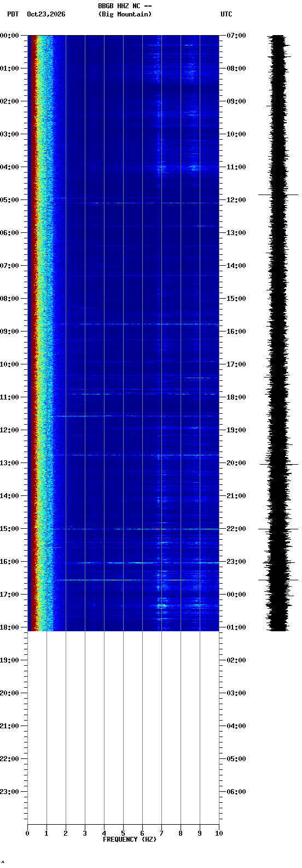Click the 12:00 PDT label on left axis
The height and width of the screenshot is (868, 302).
coord(10,430)
